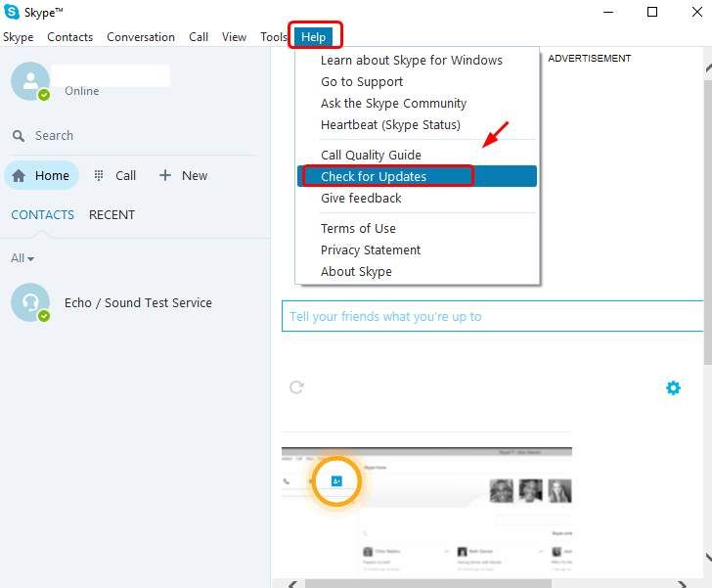Open the Conversation menu

[141, 37]
